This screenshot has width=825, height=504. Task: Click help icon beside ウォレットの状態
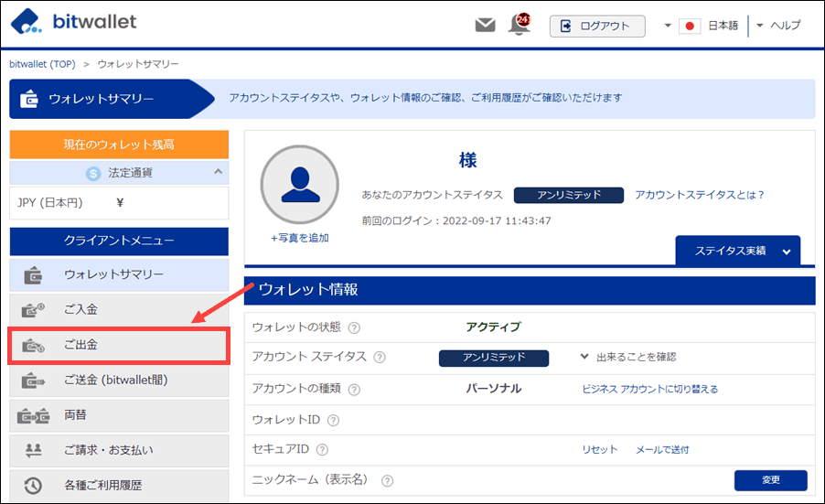354,327
